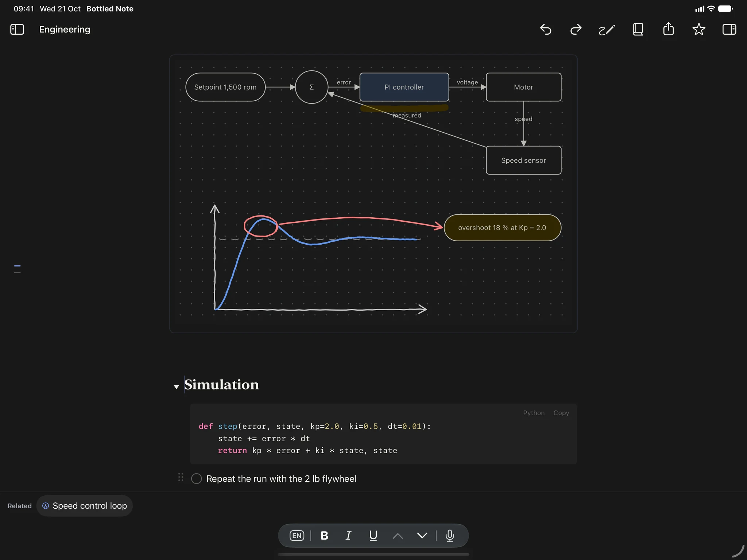Click the 'measured' feedback label
The height and width of the screenshot is (560, 747).
point(407,116)
